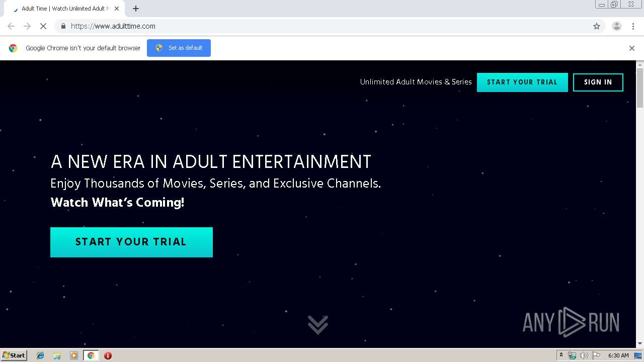Go back with the browser back arrow
644x362 pixels.
[11, 26]
